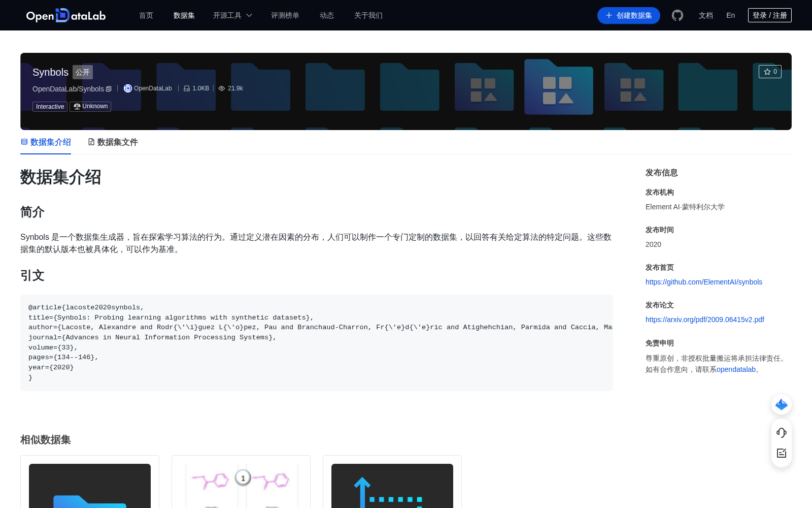Go to 首页 in navigation
The width and height of the screenshot is (812, 508).
(x=146, y=15)
